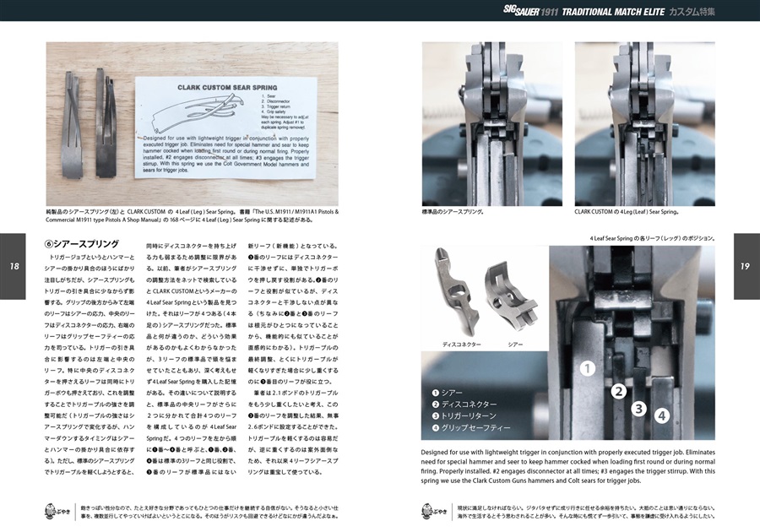The width and height of the screenshot is (760, 532).
Task: Click the footer note starting 現状に満足しなければならい
Action: [586, 512]
